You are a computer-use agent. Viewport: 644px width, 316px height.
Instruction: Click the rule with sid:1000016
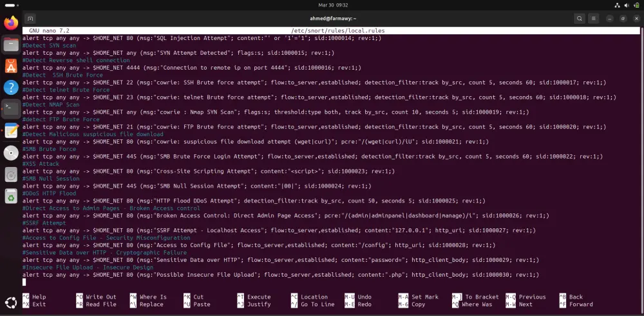point(192,68)
